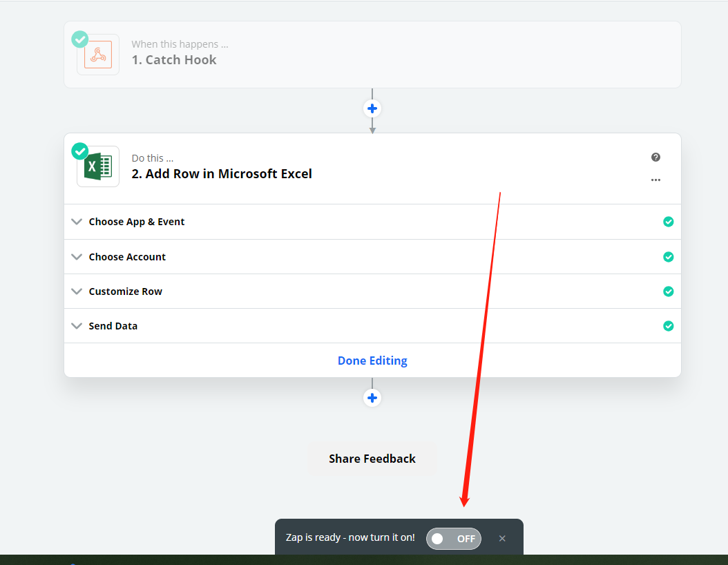Dismiss the 'Zap is ready' notification
728x565 pixels.
tap(502, 539)
